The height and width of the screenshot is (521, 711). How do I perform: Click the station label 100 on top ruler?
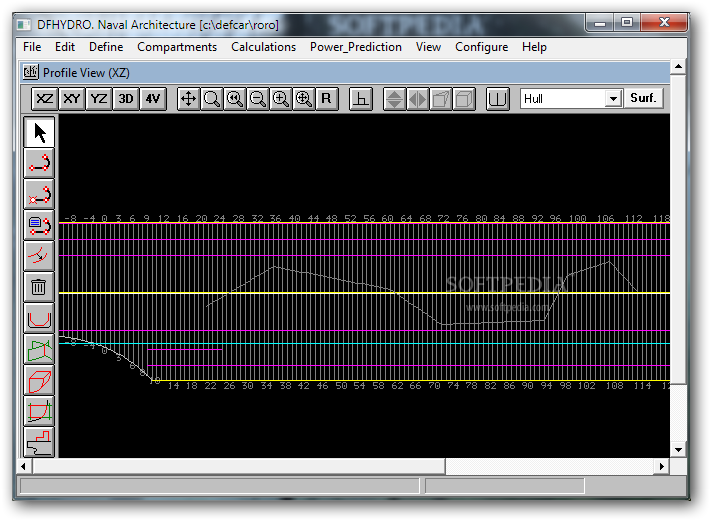coord(577,218)
